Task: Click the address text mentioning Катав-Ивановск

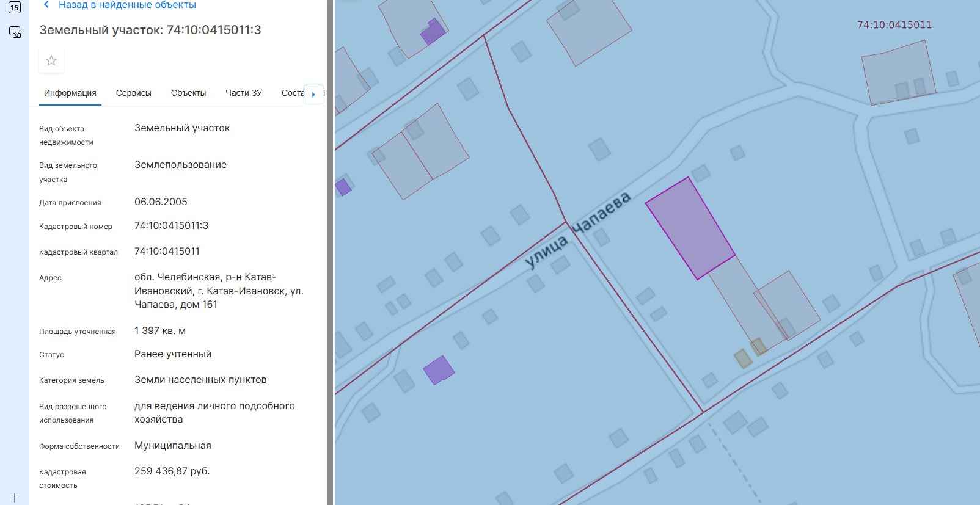Action: pos(219,291)
